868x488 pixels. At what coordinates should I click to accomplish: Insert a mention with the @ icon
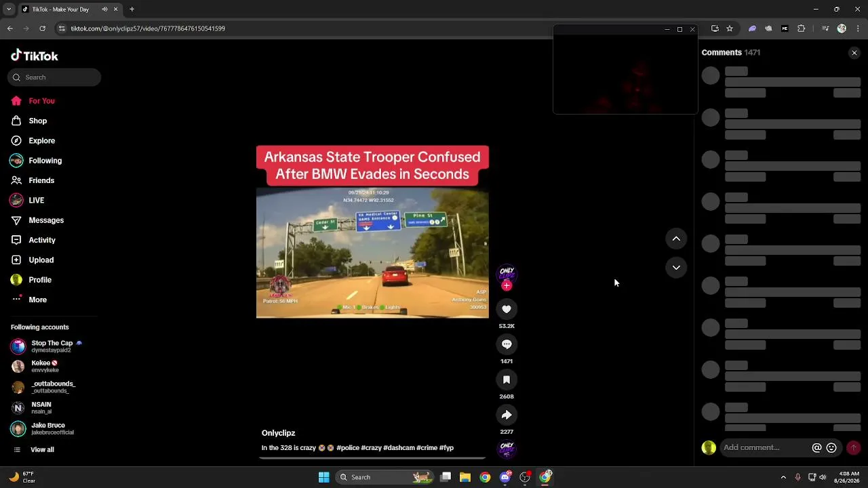pyautogui.click(x=816, y=448)
